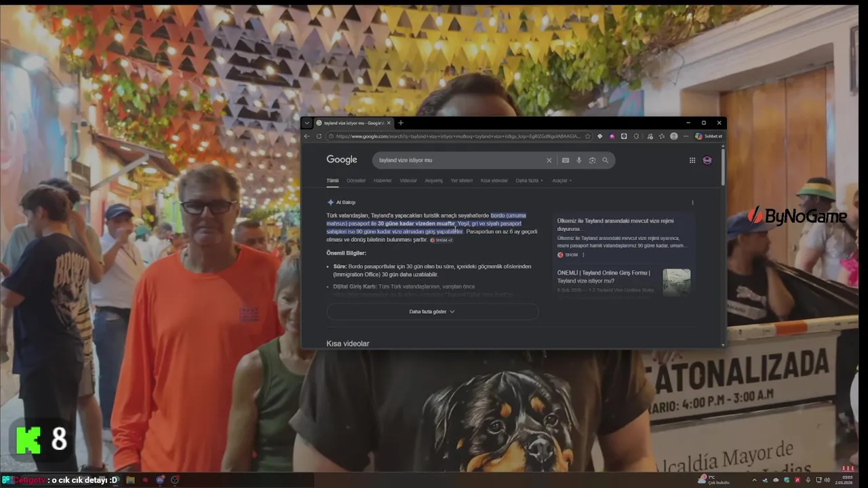The image size is (868, 488).
Task: Switch to the 'Yer siteleri' tab
Action: pyautogui.click(x=462, y=180)
